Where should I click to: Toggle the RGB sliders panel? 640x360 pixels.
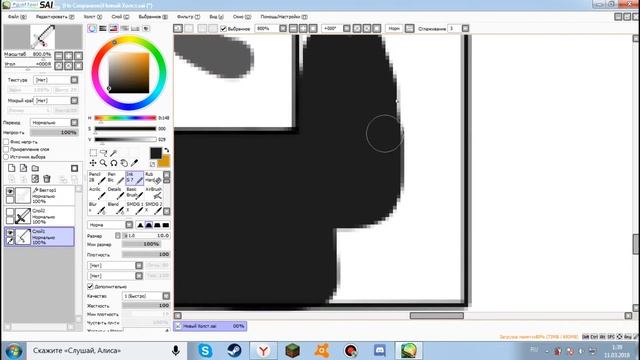(103, 28)
